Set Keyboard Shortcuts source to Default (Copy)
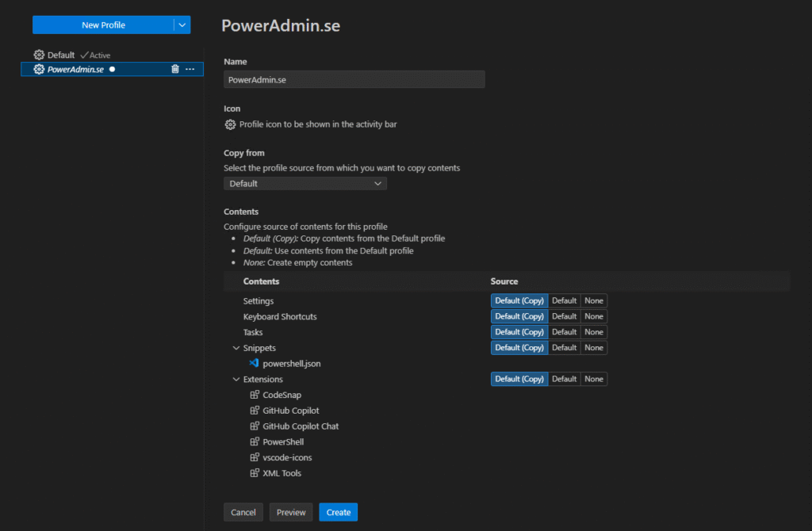Viewport: 812px width, 531px height. [x=519, y=316]
